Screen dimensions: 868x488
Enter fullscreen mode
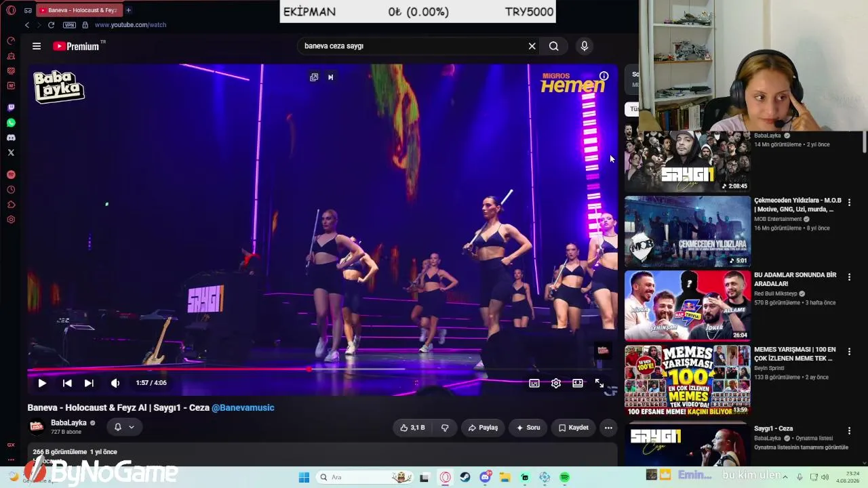(x=599, y=383)
